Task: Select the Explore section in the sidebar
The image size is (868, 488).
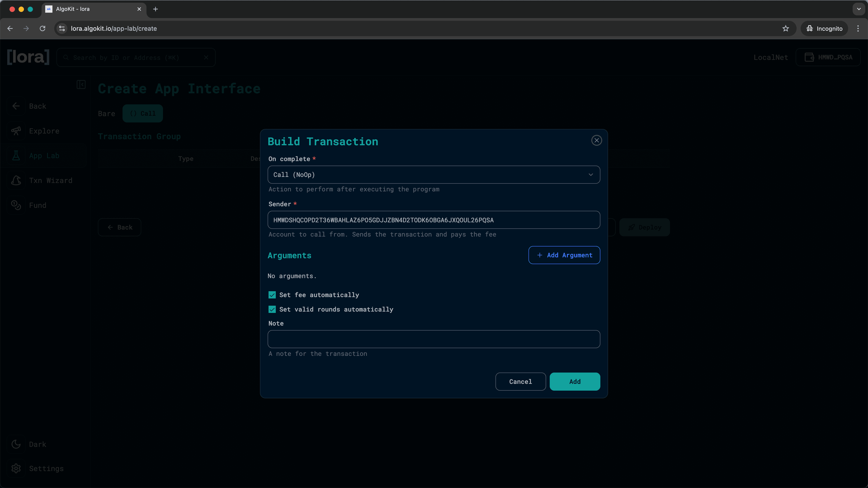Action: [x=44, y=131]
